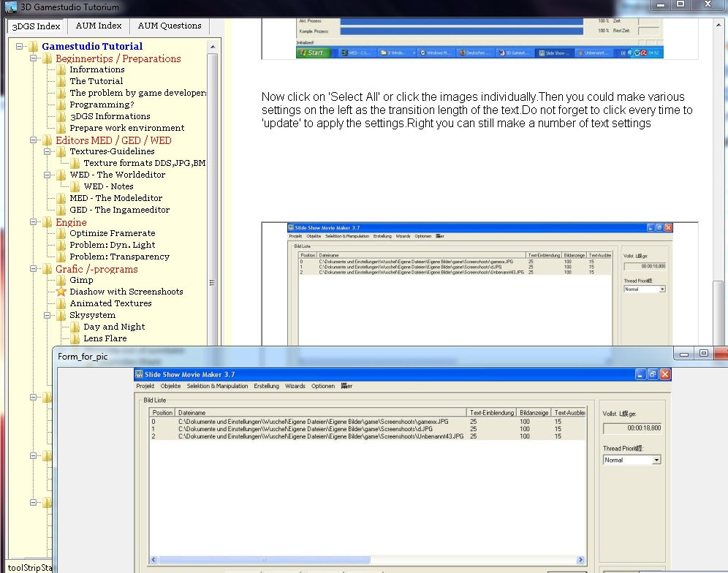
Task: Open Thread Priorität Normal dropdown in Form_for_pic
Action: 656,460
